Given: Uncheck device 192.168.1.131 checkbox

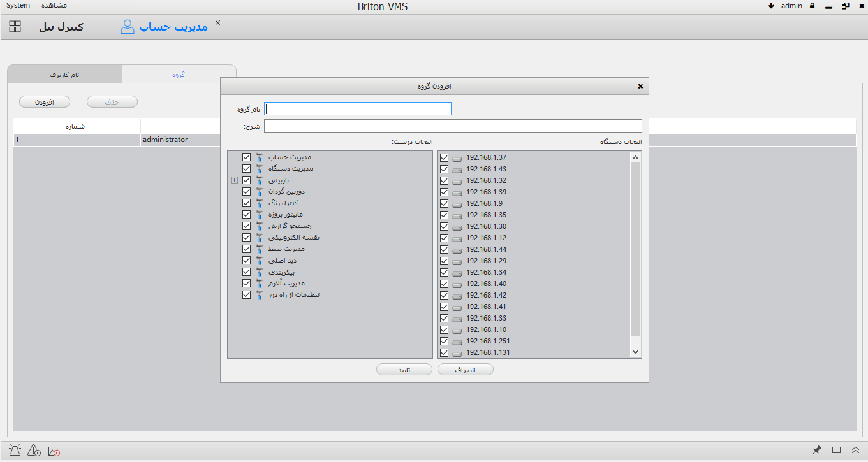Looking at the screenshot, I should point(445,352).
